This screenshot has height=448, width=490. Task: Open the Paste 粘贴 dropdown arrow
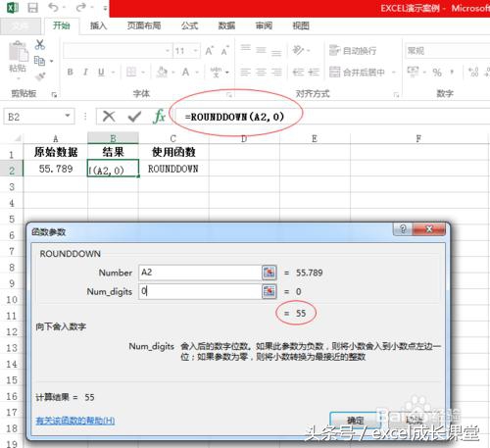tap(18, 78)
